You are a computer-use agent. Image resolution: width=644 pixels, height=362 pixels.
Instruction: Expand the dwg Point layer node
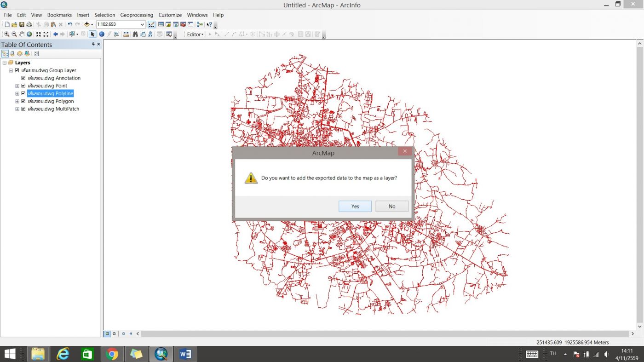(x=17, y=86)
